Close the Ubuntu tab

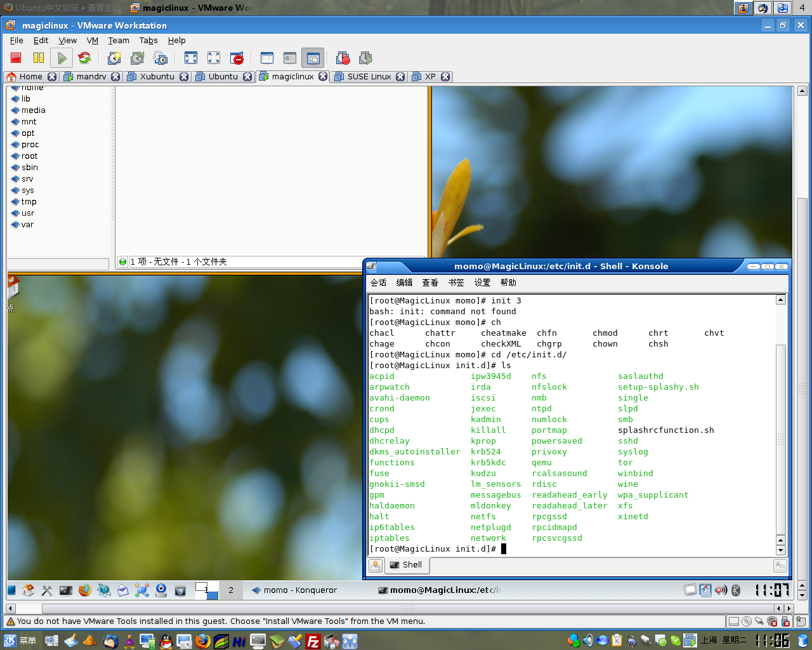tap(247, 77)
